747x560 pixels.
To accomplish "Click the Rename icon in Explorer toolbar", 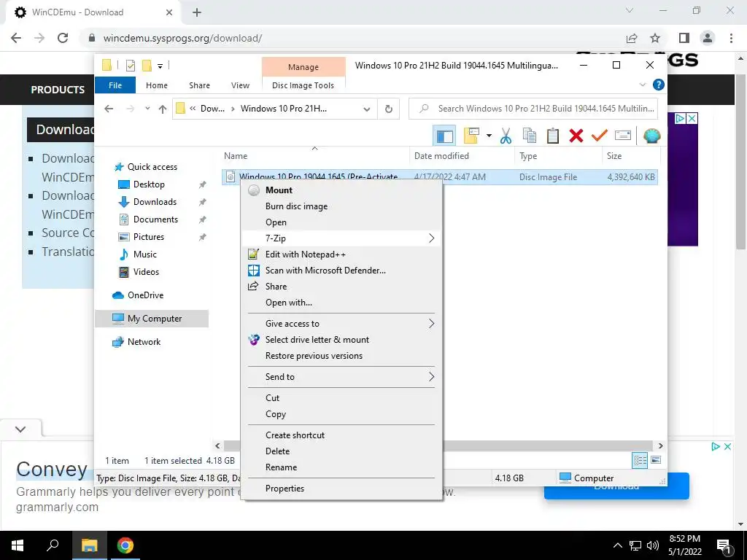I will coord(623,136).
